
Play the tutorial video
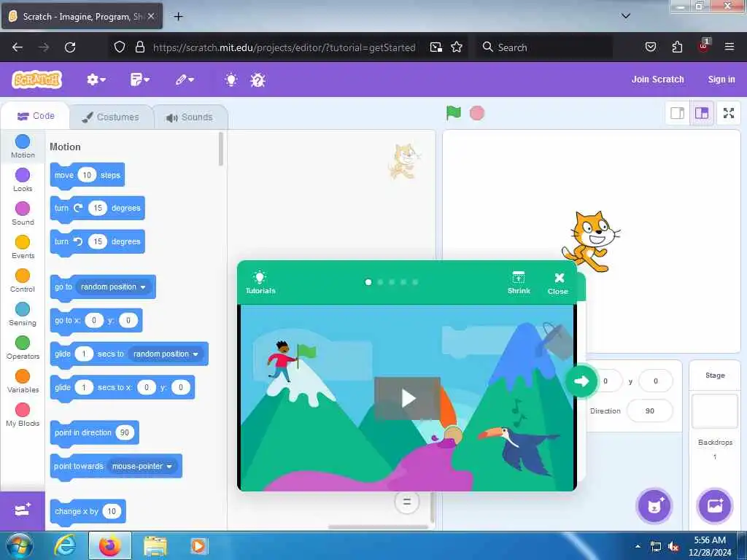(407, 398)
